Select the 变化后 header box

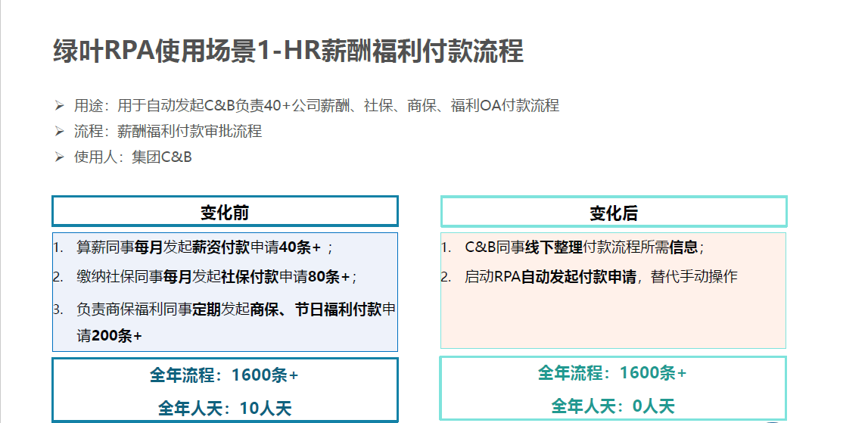point(614,212)
